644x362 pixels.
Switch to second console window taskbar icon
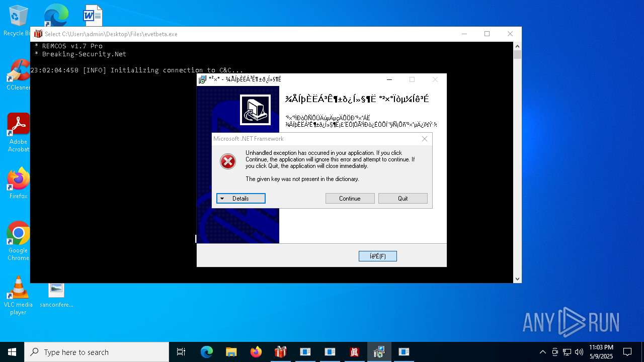click(330, 352)
